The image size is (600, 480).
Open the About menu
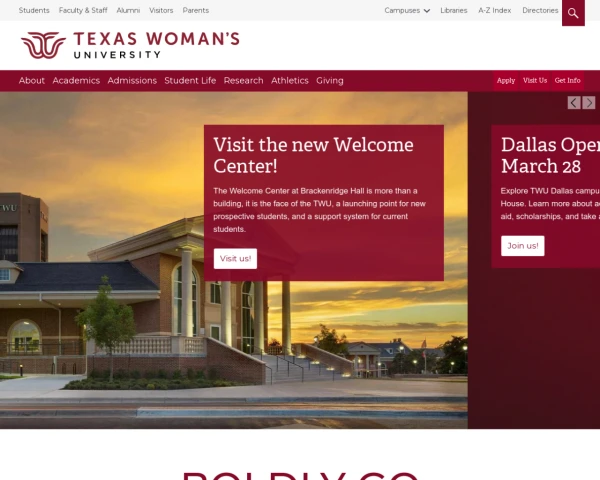click(32, 80)
